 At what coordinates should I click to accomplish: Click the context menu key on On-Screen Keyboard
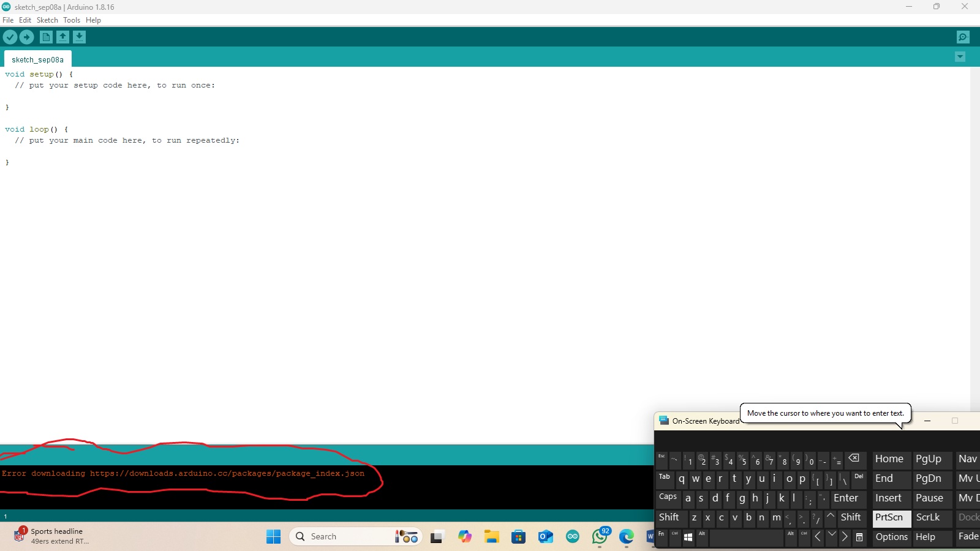(x=859, y=537)
